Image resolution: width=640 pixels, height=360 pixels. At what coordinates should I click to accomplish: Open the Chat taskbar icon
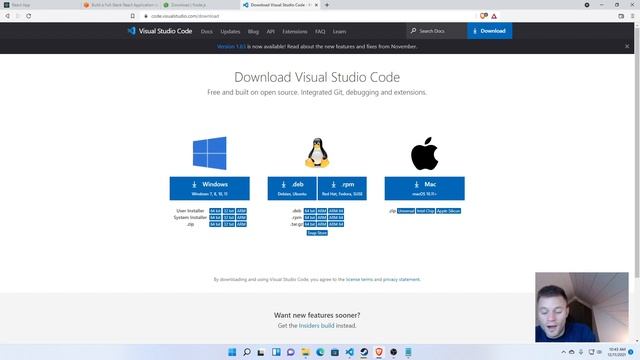[291, 352]
